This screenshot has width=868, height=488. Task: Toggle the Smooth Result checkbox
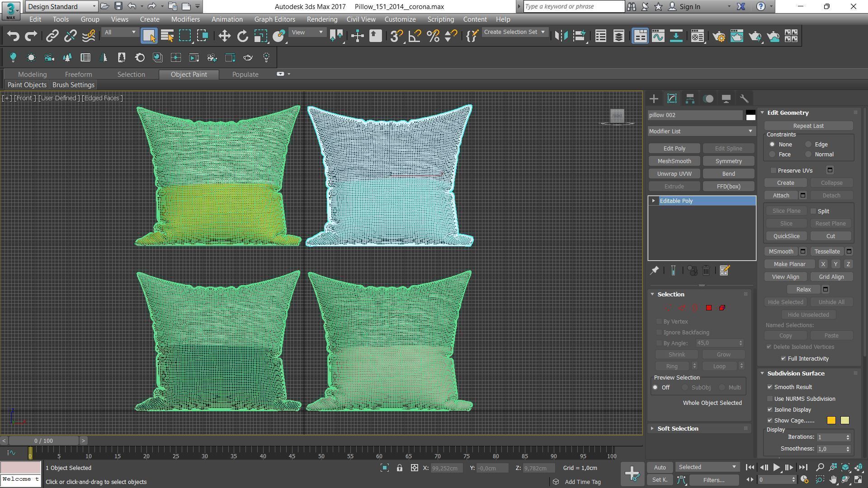pyautogui.click(x=770, y=387)
